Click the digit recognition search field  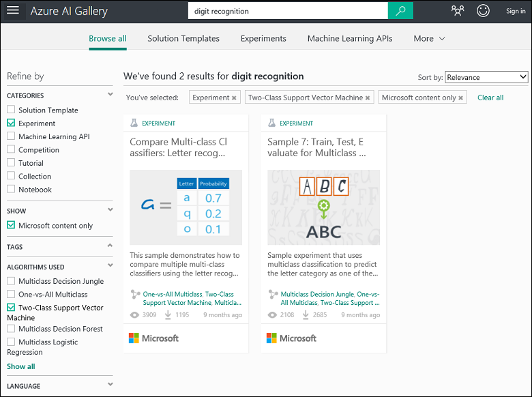288,11
